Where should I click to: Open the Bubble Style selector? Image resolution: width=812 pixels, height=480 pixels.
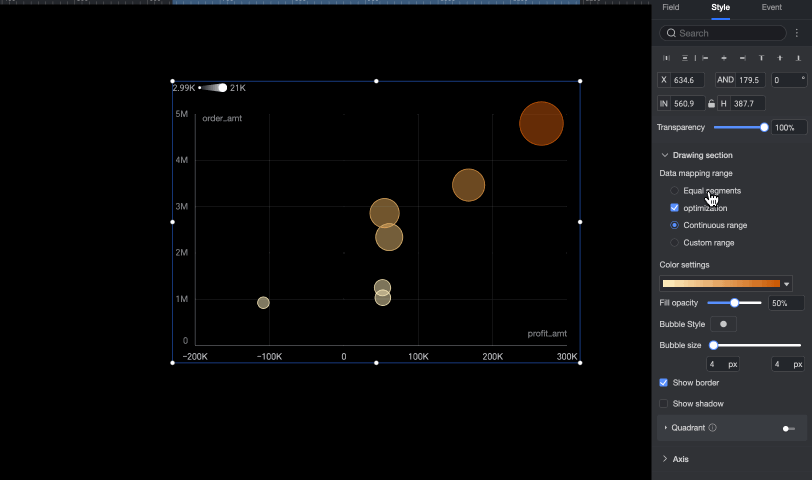(723, 324)
